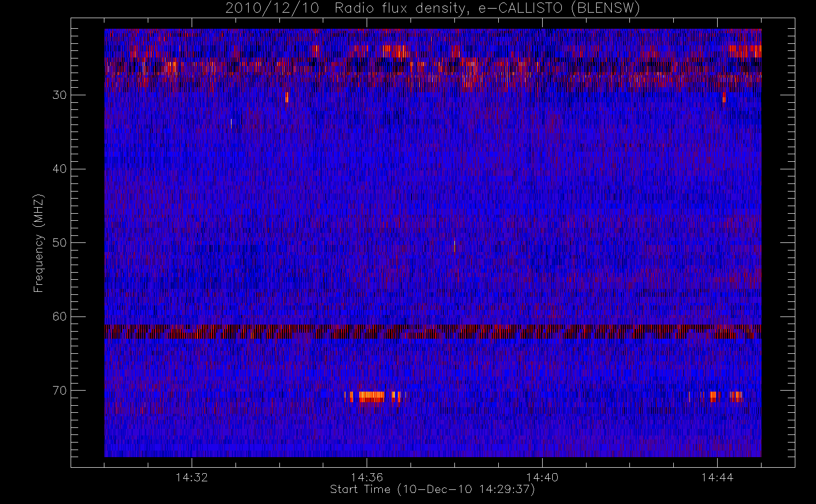Click the 50 frequency tick label
The width and height of the screenshot is (816, 504).
(x=60, y=243)
